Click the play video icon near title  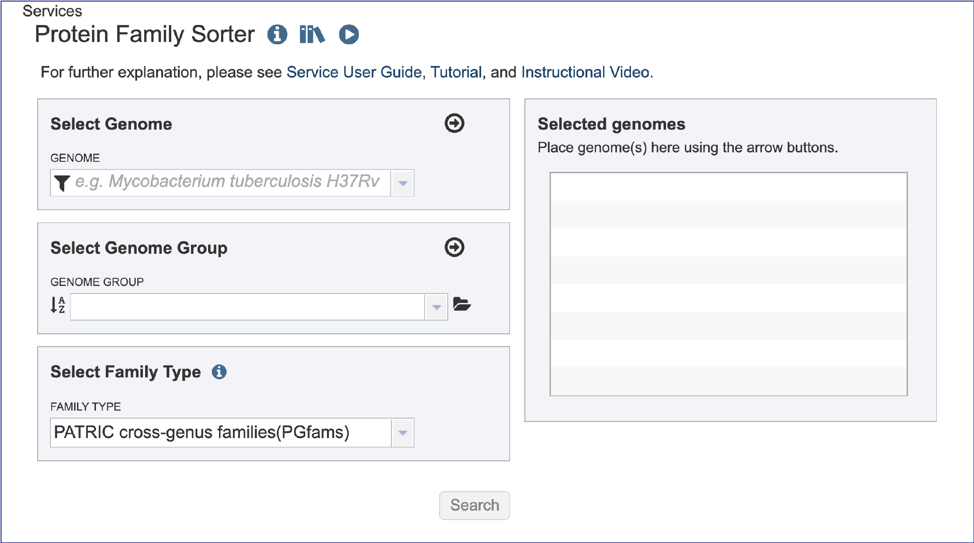pyautogui.click(x=348, y=35)
